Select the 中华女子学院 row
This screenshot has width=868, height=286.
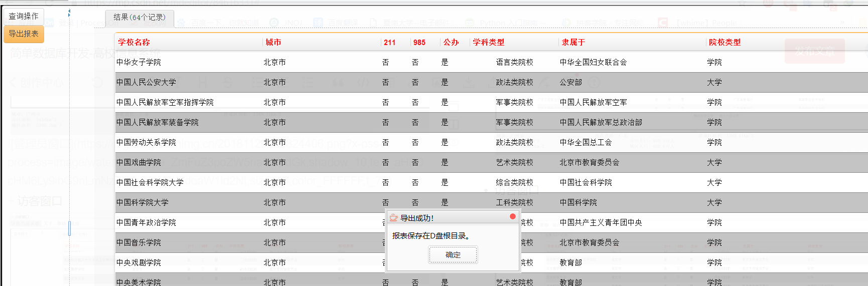coord(492,63)
